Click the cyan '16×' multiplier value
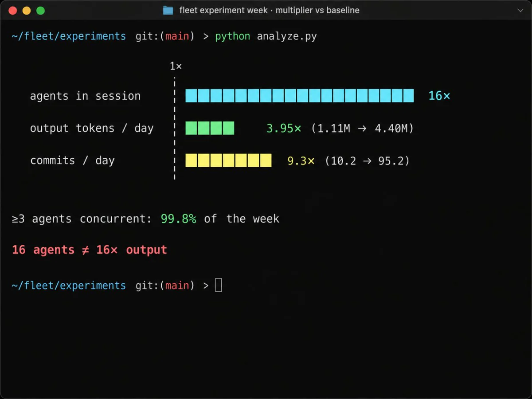Image resolution: width=532 pixels, height=399 pixels. point(439,96)
